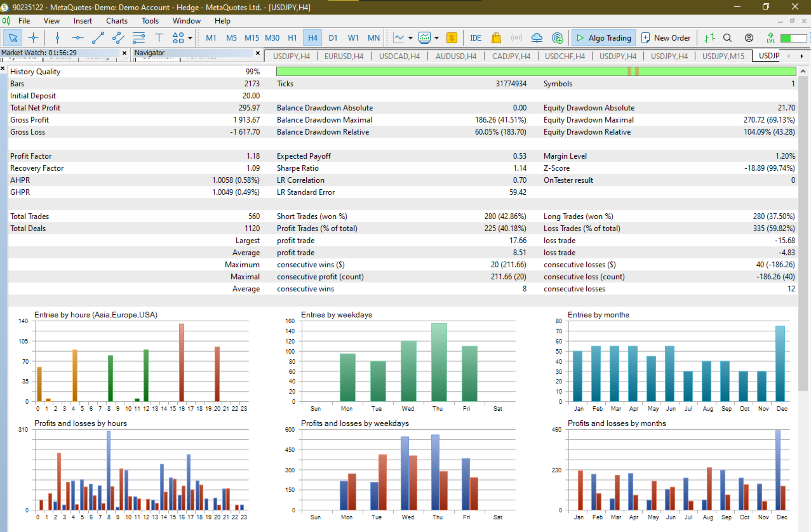
Task: Toggle Algo Trading on or off
Action: click(x=603, y=37)
